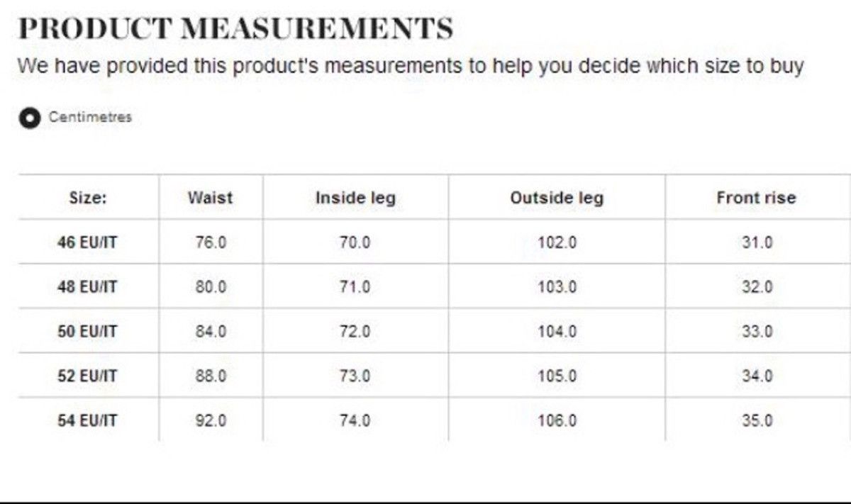Click waist value 76.0 for size 46

(x=211, y=242)
